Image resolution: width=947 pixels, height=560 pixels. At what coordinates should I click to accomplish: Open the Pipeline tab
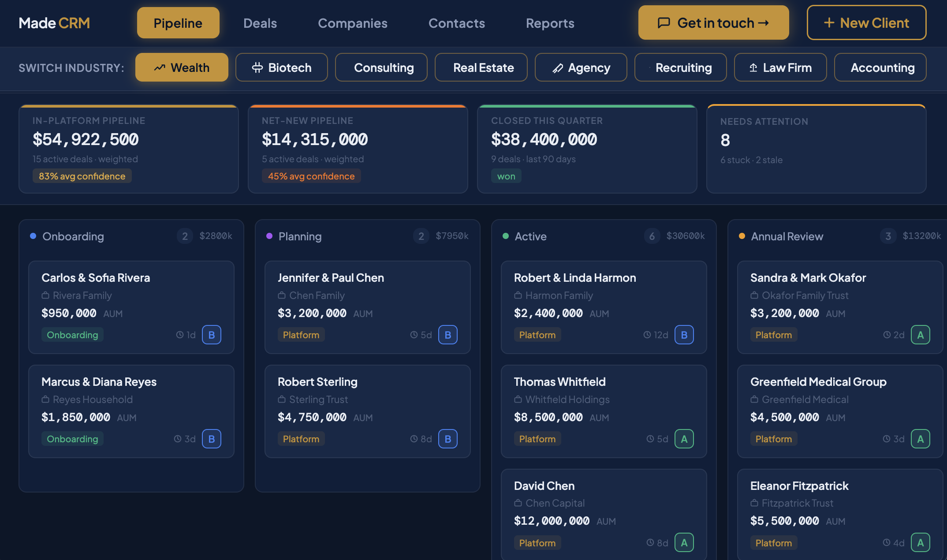tap(178, 23)
